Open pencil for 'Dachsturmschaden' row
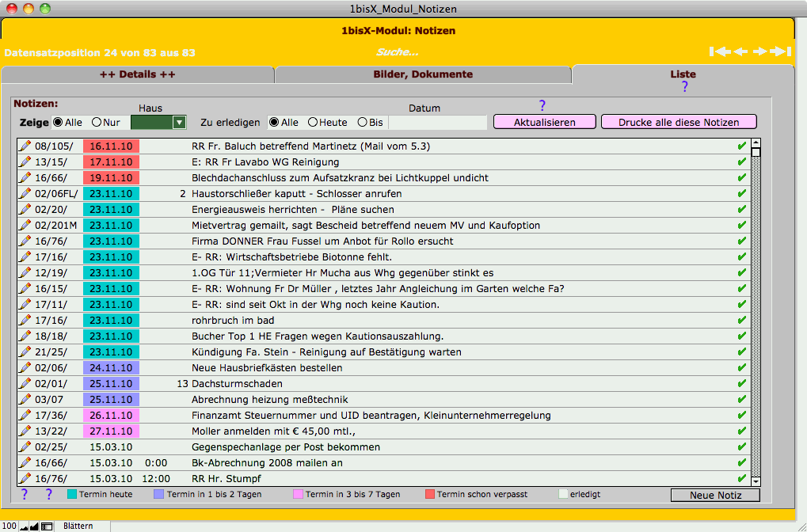The width and height of the screenshot is (807, 532). pyautogui.click(x=25, y=383)
